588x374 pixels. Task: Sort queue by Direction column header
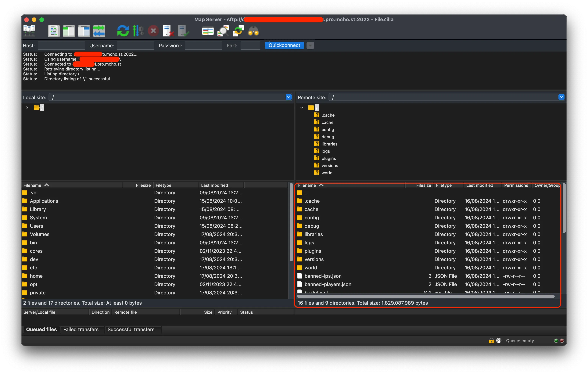(x=100, y=312)
